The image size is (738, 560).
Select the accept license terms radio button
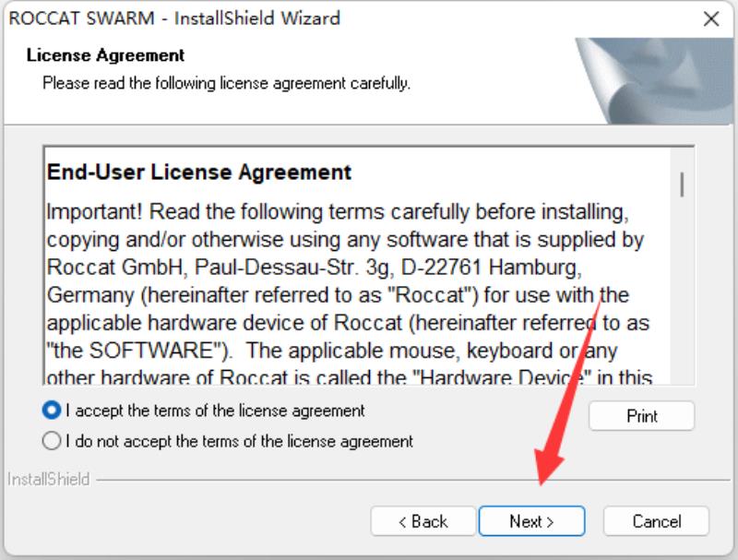pos(52,411)
